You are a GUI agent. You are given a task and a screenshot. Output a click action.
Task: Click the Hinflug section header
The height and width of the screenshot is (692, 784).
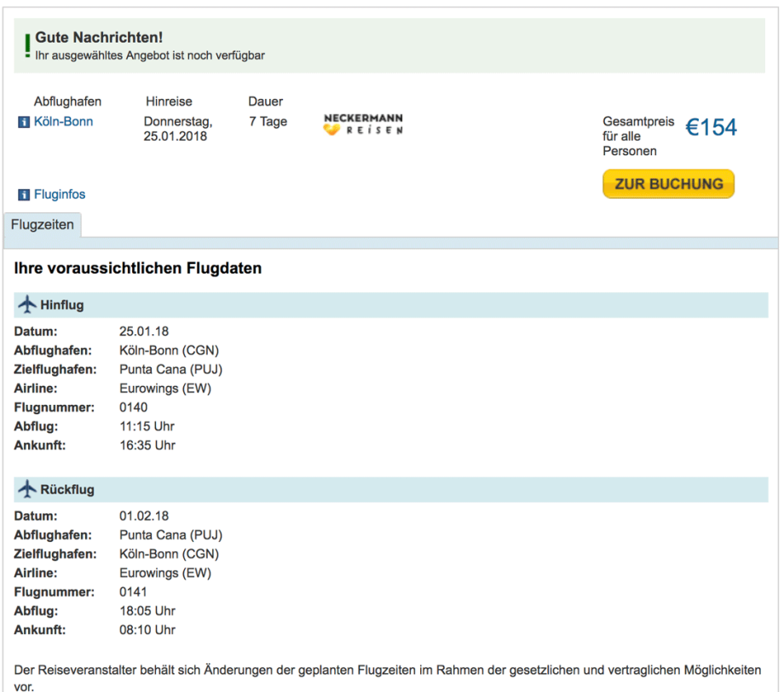coord(62,305)
